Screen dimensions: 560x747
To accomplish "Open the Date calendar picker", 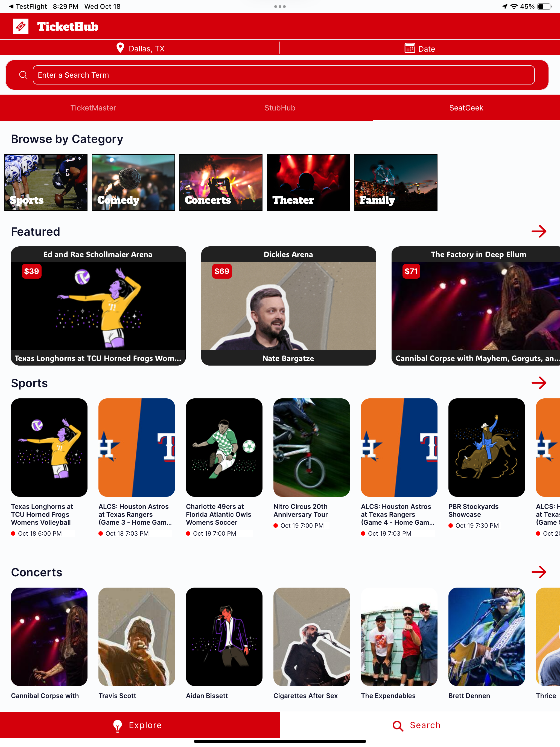I will pyautogui.click(x=419, y=49).
